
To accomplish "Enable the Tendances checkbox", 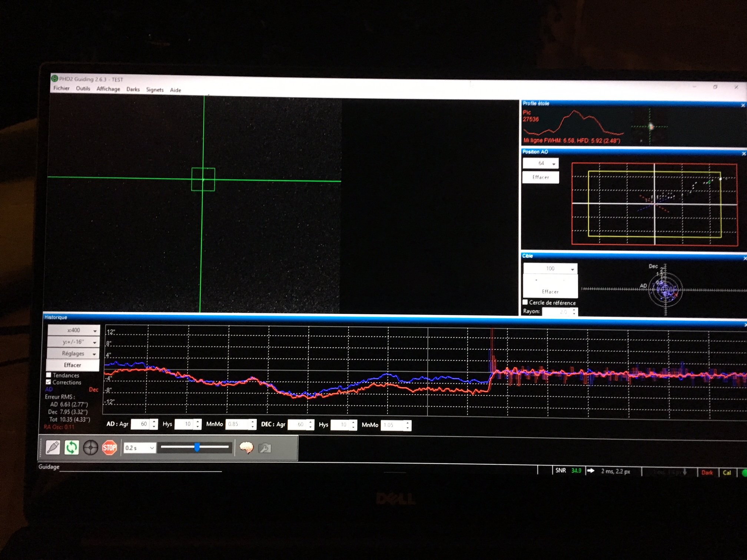I will (49, 375).
